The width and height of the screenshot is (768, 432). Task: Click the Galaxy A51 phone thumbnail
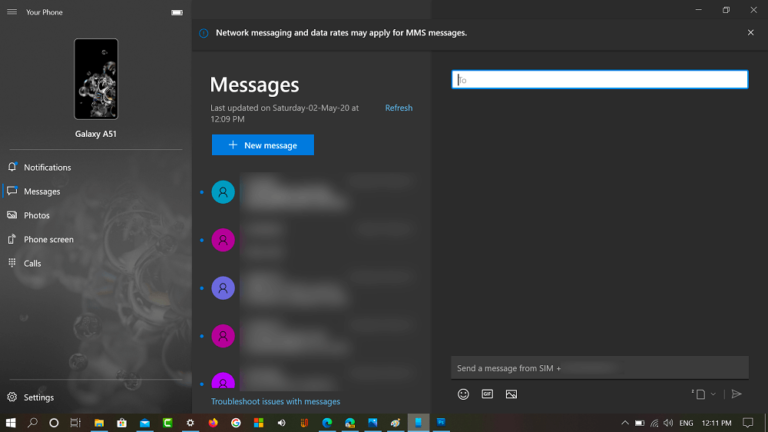(96, 79)
